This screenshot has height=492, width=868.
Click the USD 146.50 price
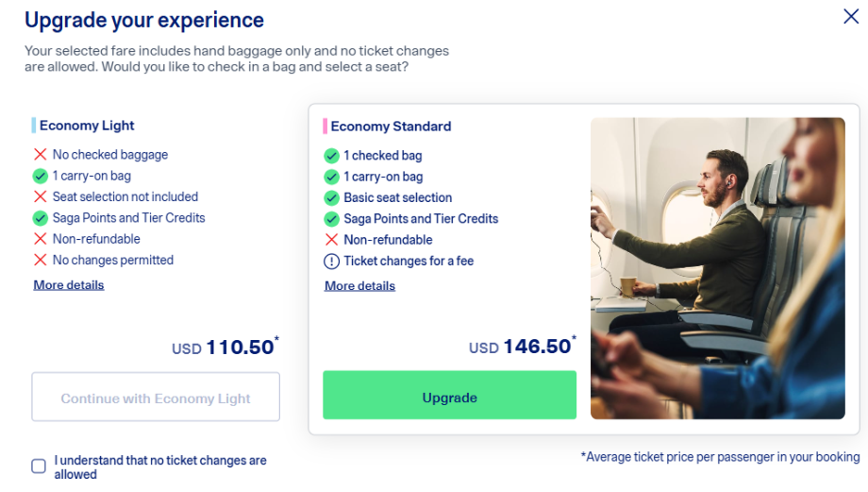(x=521, y=347)
